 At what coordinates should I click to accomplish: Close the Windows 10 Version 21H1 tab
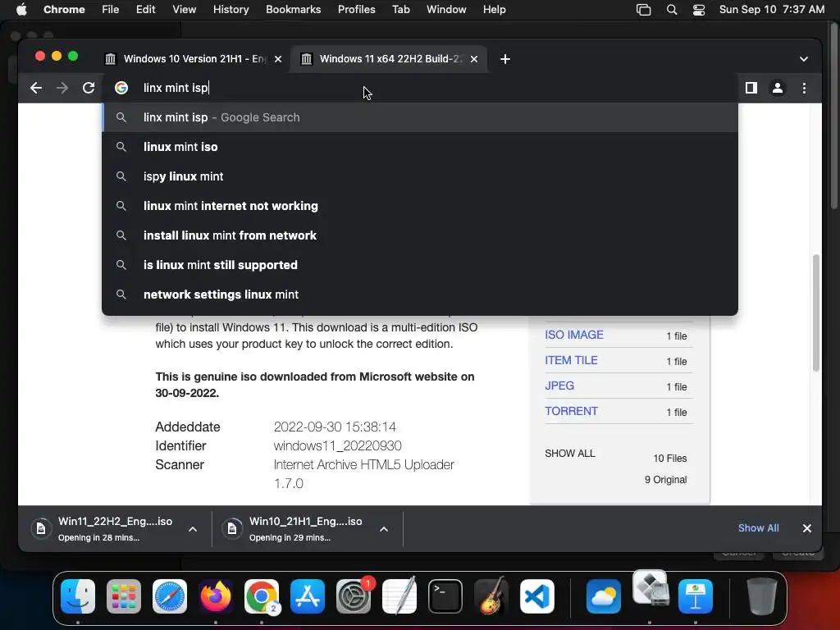point(278,59)
